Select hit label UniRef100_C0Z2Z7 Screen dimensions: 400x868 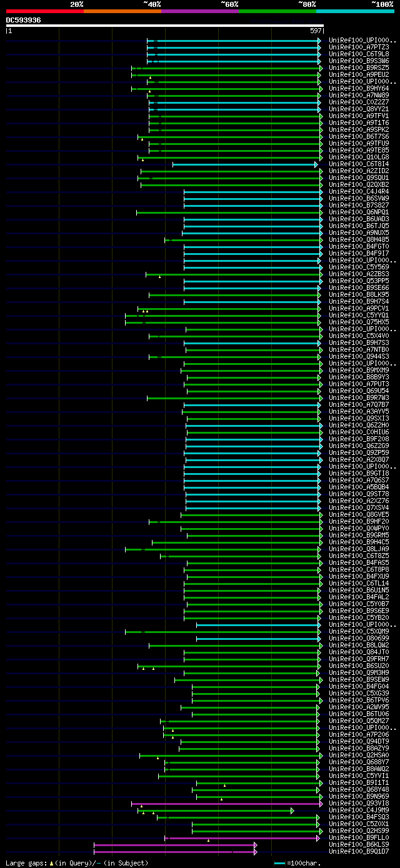click(359, 102)
